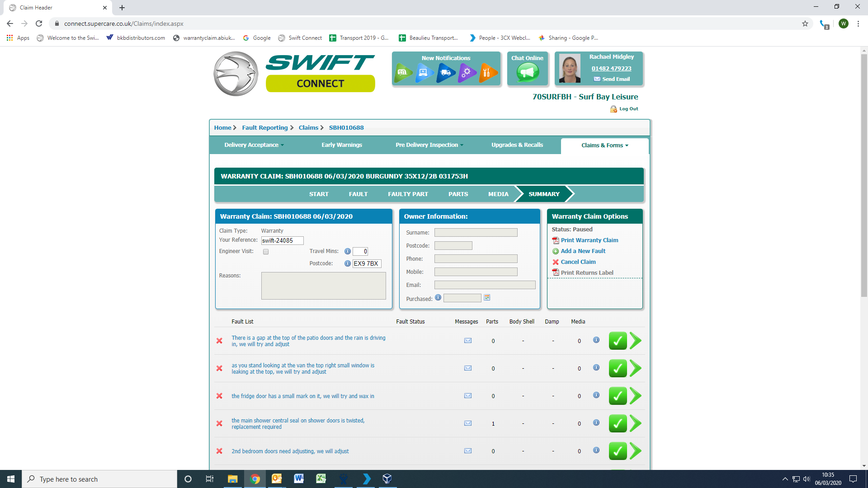868x488 pixels.
Task: Click the Print Warranty Claim link
Action: 589,240
